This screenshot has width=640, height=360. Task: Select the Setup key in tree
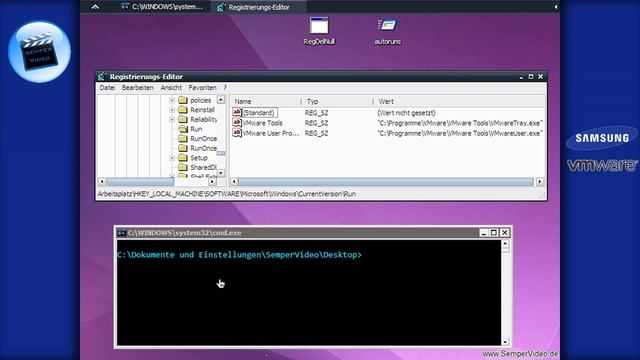coord(199,158)
